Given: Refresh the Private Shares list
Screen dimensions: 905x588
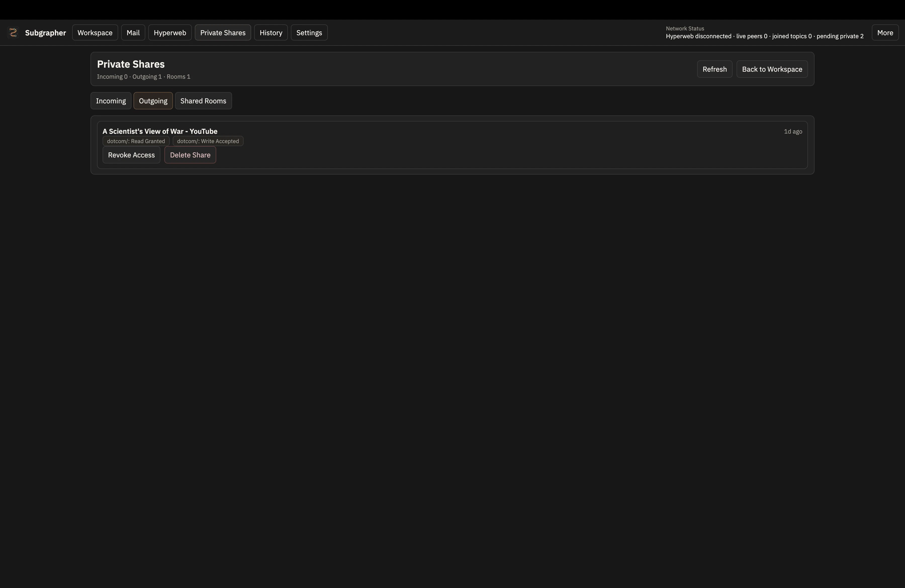Looking at the screenshot, I should click(714, 69).
